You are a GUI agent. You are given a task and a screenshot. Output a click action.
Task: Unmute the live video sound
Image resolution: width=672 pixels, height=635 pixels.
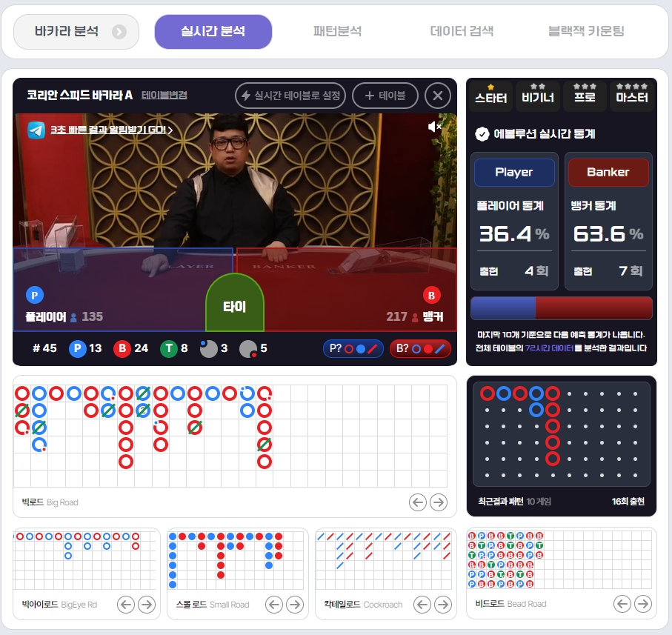click(435, 127)
